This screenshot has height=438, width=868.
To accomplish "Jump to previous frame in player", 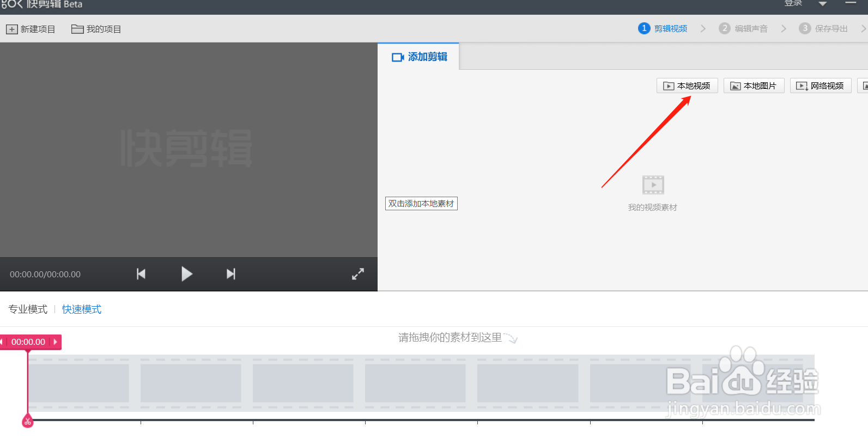I will click(x=141, y=273).
